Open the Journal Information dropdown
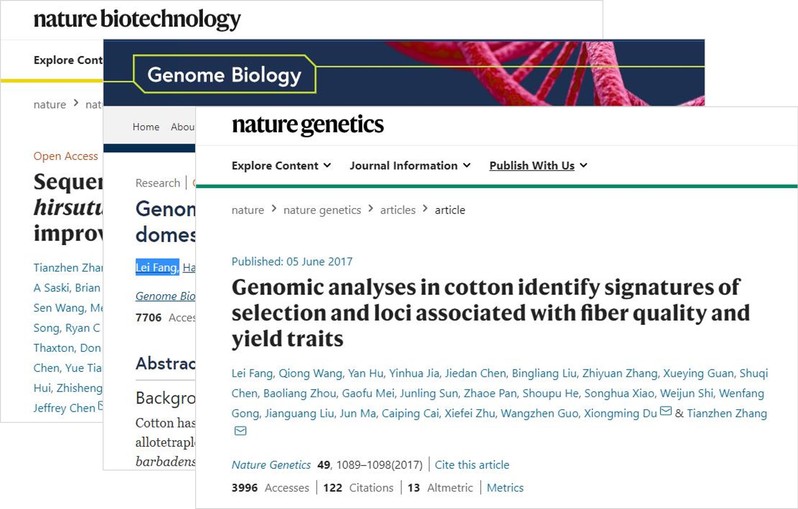This screenshot has height=509, width=798. tap(410, 165)
